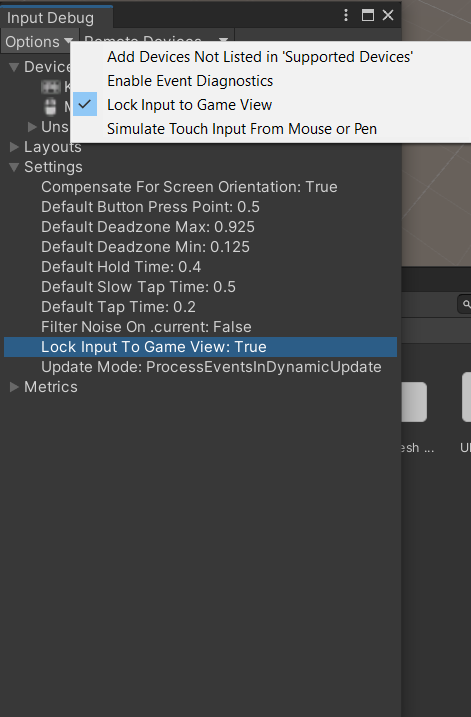
Task: Select Default Slow Tap Time: 0.5 row
Action: [200, 287]
